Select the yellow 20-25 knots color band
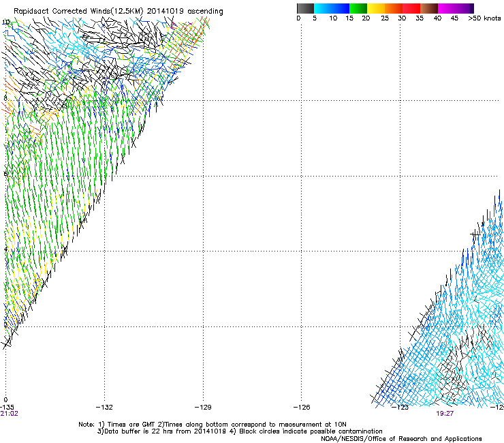 [x=376, y=8]
